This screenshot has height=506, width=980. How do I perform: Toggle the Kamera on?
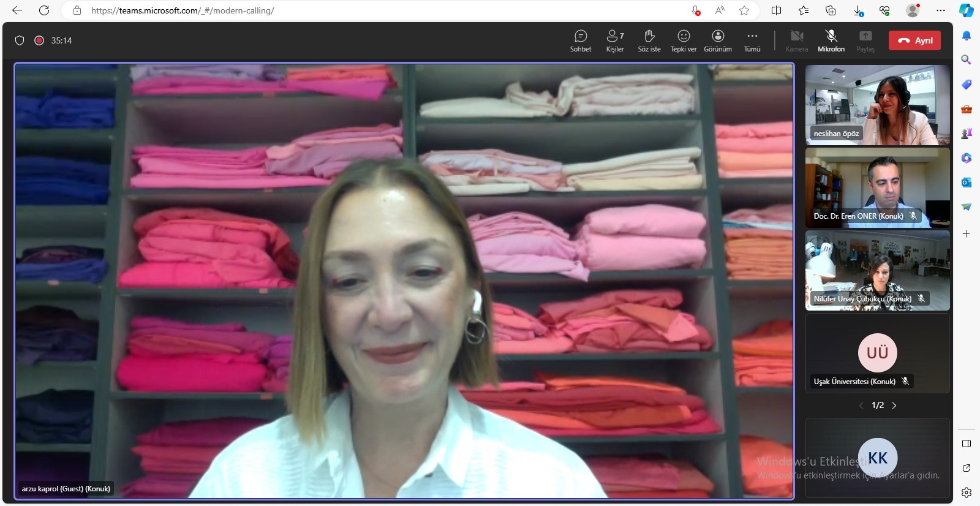pos(796,40)
